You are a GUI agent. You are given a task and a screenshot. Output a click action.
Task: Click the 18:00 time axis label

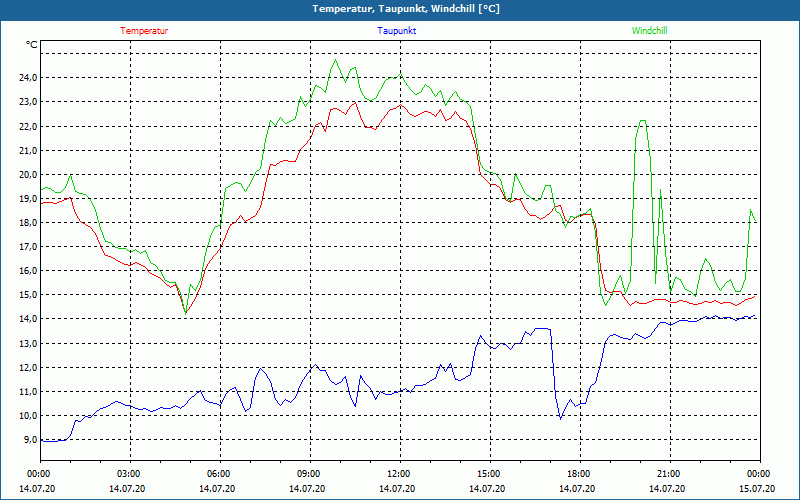(579, 474)
